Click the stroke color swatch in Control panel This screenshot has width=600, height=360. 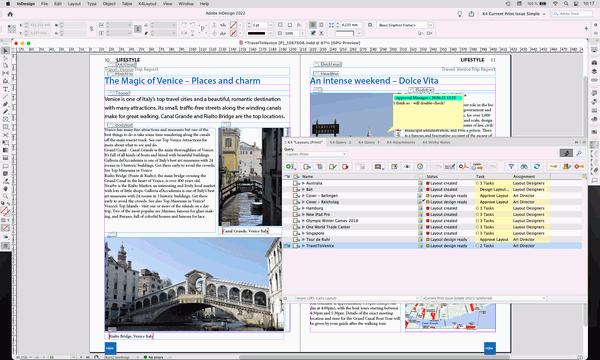[x=233, y=33]
